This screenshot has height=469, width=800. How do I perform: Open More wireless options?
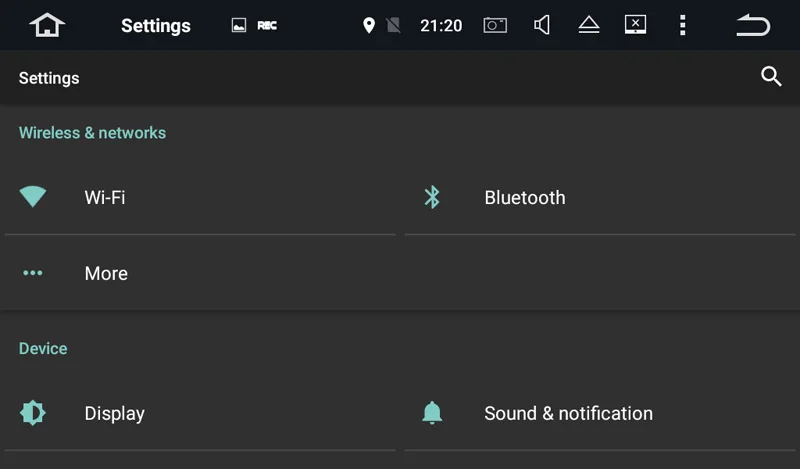click(200, 273)
